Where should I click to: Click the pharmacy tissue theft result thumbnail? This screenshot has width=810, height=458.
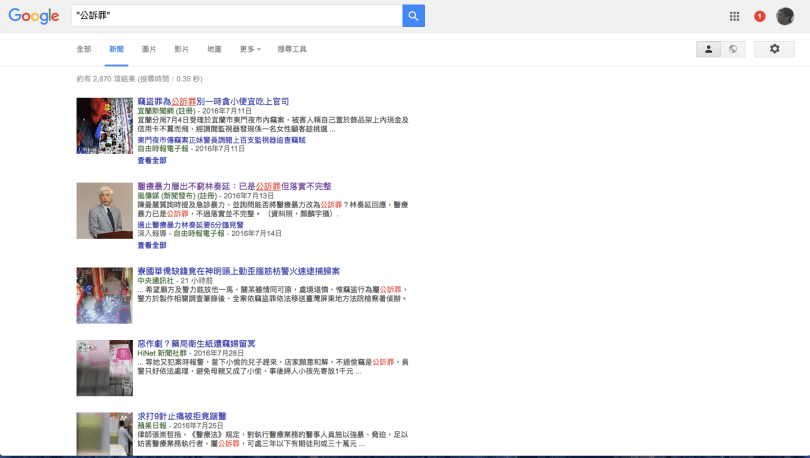click(x=104, y=368)
